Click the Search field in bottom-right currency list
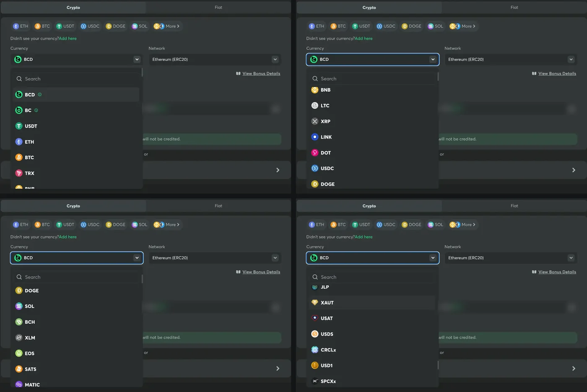 (373, 277)
